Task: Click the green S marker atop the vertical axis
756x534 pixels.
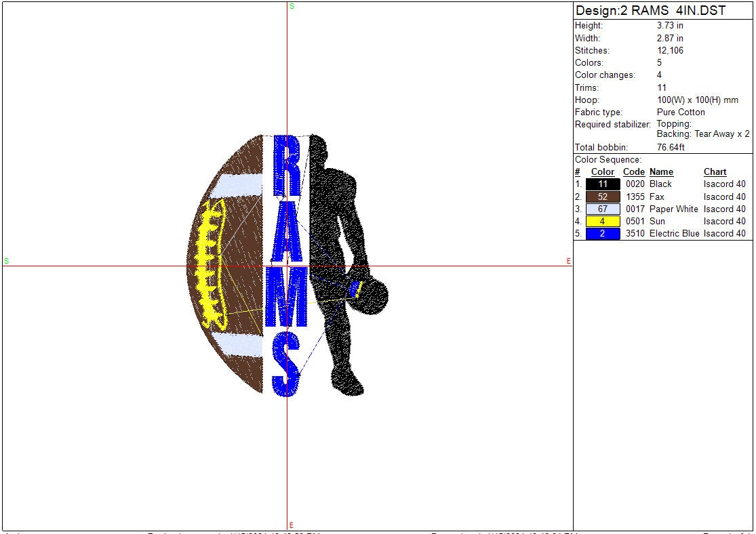Action: point(292,6)
